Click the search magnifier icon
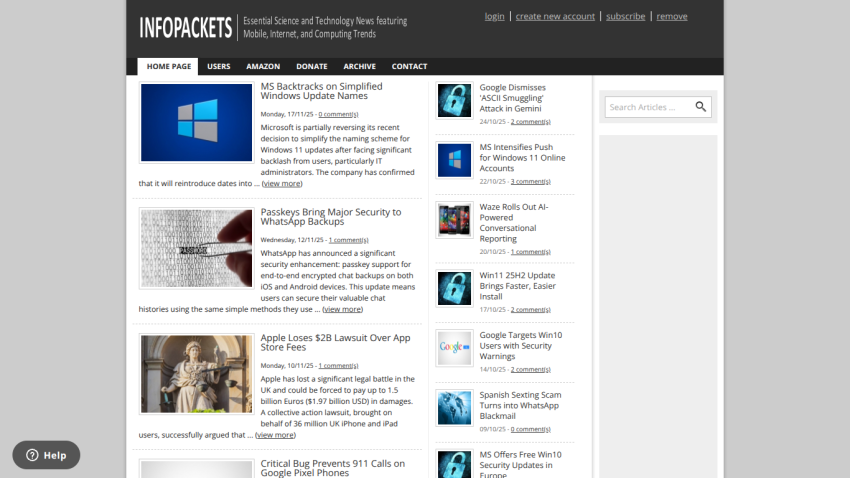This screenshot has height=478, width=850. click(x=700, y=107)
